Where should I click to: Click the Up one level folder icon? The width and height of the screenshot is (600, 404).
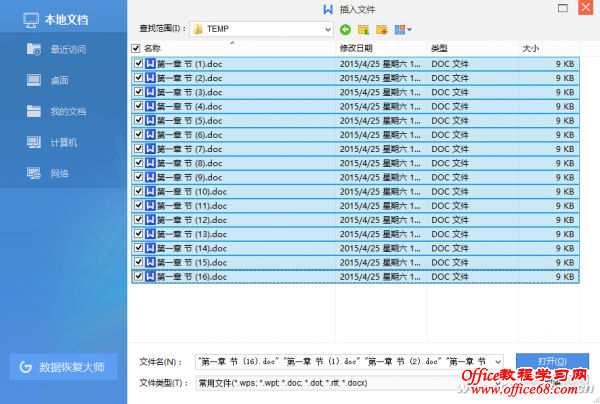[x=364, y=30]
